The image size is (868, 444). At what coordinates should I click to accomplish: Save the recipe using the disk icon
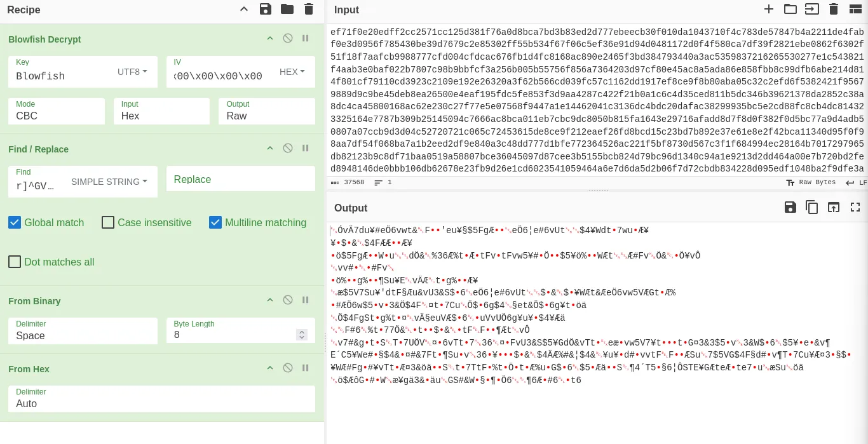[x=266, y=9]
